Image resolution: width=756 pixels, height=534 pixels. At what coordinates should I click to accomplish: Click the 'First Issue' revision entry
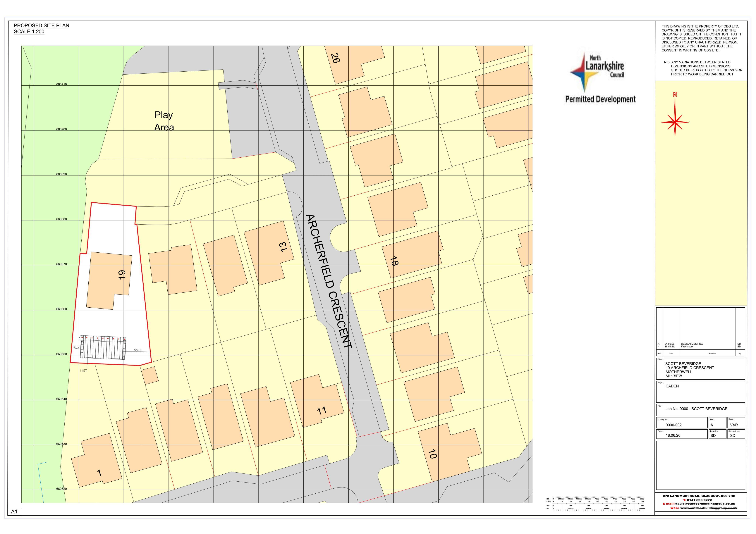(x=687, y=347)
